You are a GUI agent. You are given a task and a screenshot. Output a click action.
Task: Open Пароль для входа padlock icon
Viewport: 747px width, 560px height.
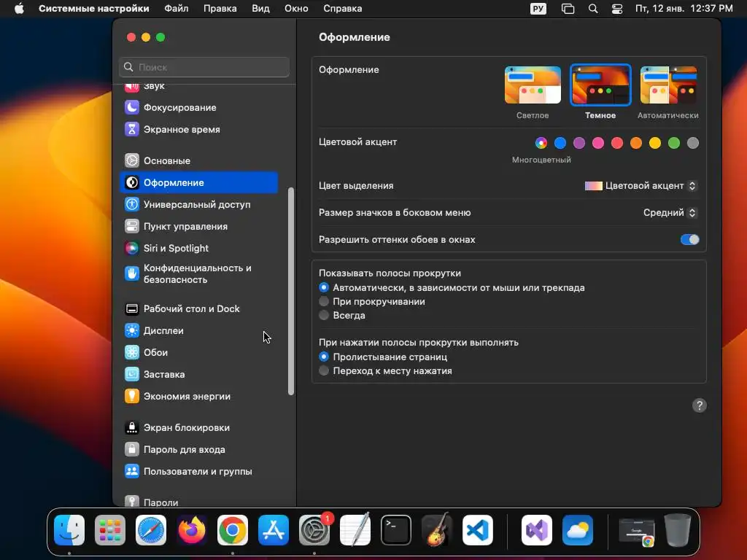[x=132, y=450]
